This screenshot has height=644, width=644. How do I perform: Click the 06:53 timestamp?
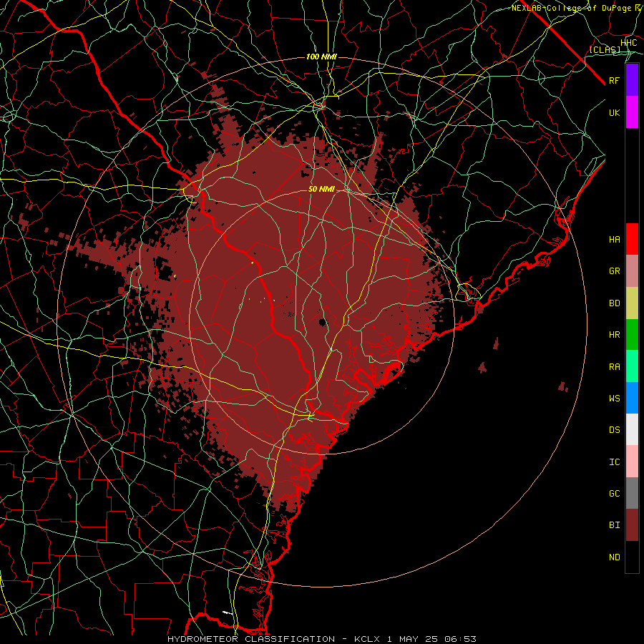tap(459, 639)
